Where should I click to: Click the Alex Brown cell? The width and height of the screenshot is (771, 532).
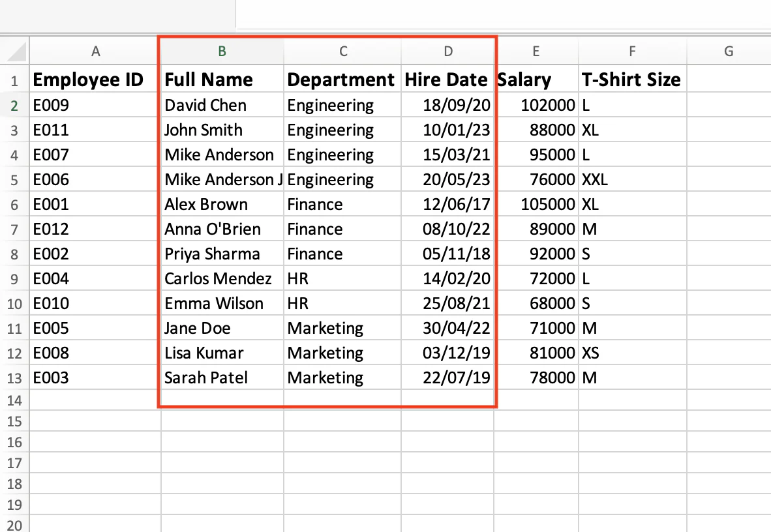[222, 204]
